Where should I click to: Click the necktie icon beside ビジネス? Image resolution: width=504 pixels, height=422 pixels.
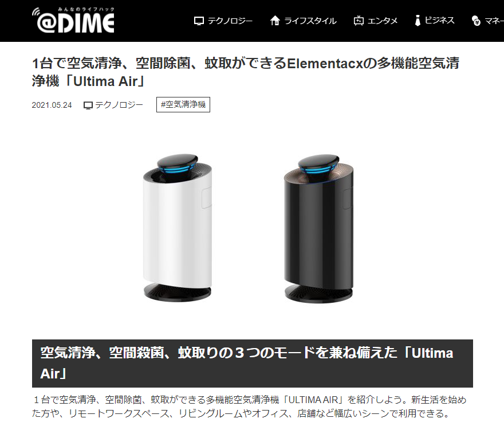[x=418, y=20]
